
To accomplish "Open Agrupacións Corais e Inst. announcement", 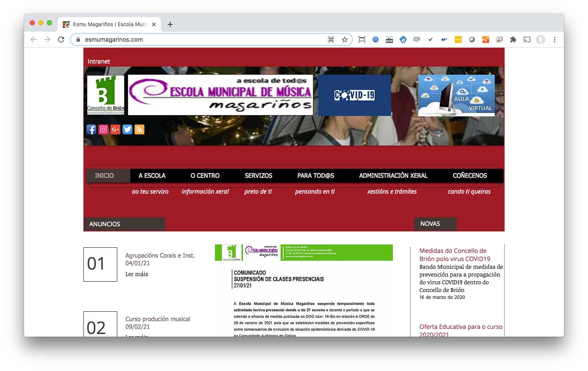I will pyautogui.click(x=160, y=255).
